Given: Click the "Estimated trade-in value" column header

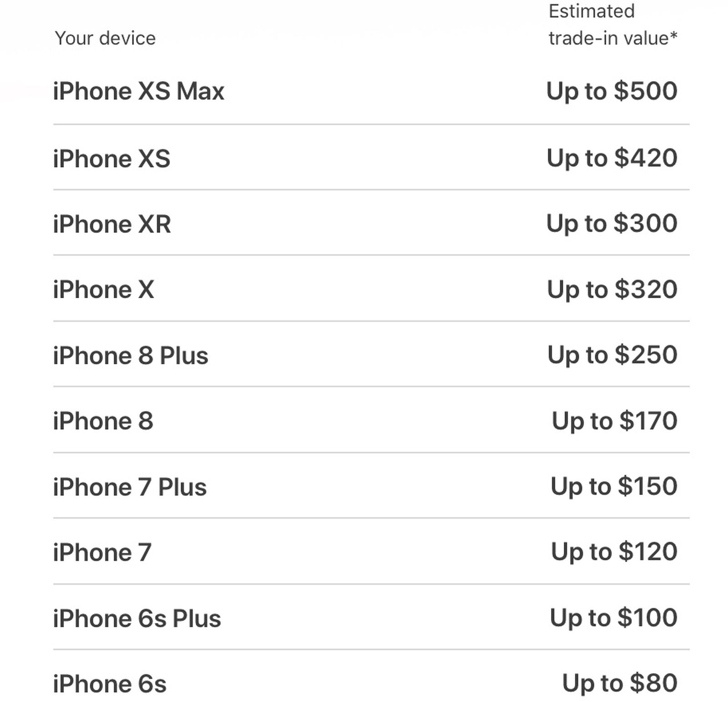Looking at the screenshot, I should [x=612, y=25].
